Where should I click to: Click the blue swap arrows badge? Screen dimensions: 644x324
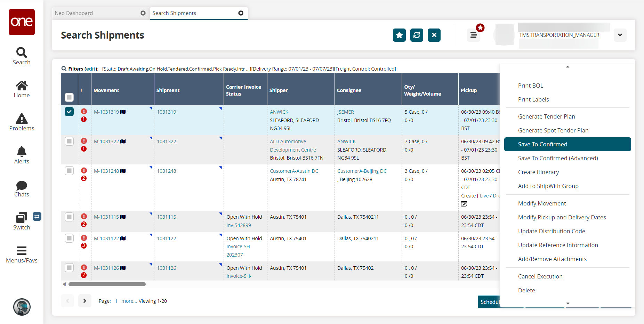click(x=37, y=217)
